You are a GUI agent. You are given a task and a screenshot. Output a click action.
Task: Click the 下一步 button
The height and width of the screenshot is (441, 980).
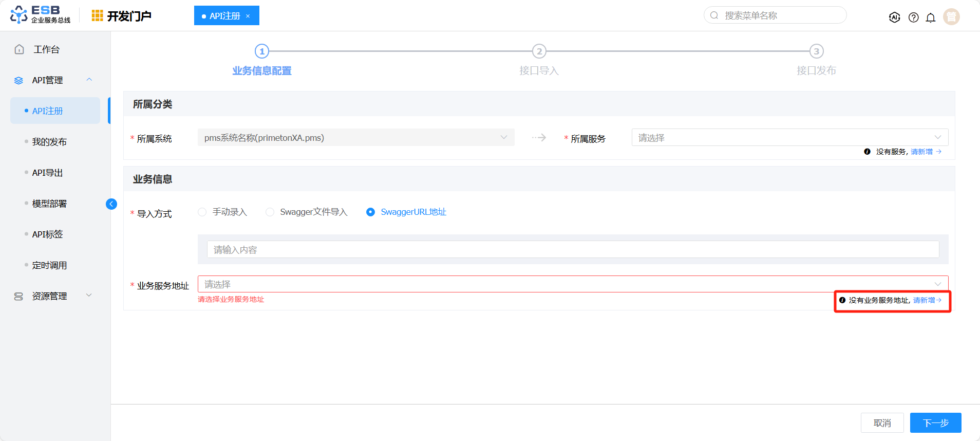[935, 423]
